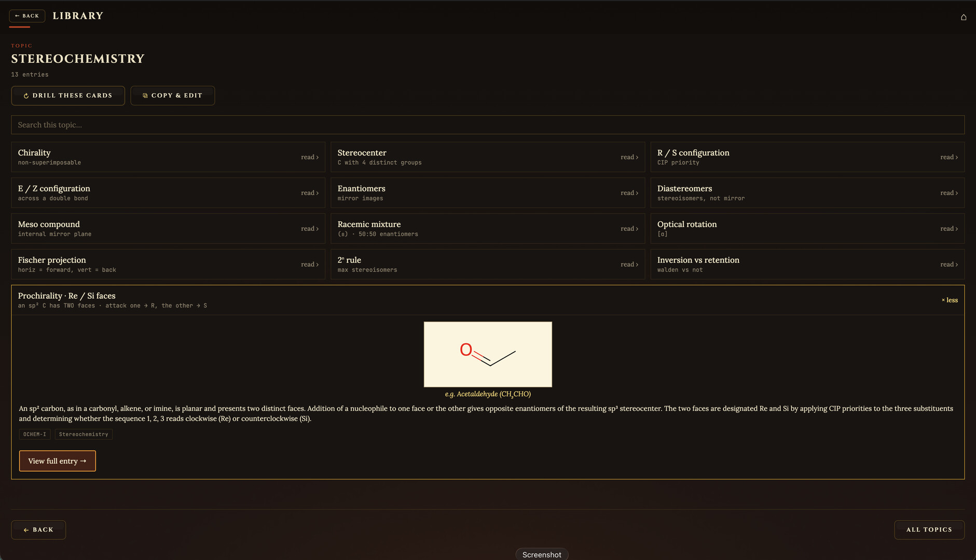Click the home icon at top right
This screenshot has width=976, height=560.
(x=964, y=17)
